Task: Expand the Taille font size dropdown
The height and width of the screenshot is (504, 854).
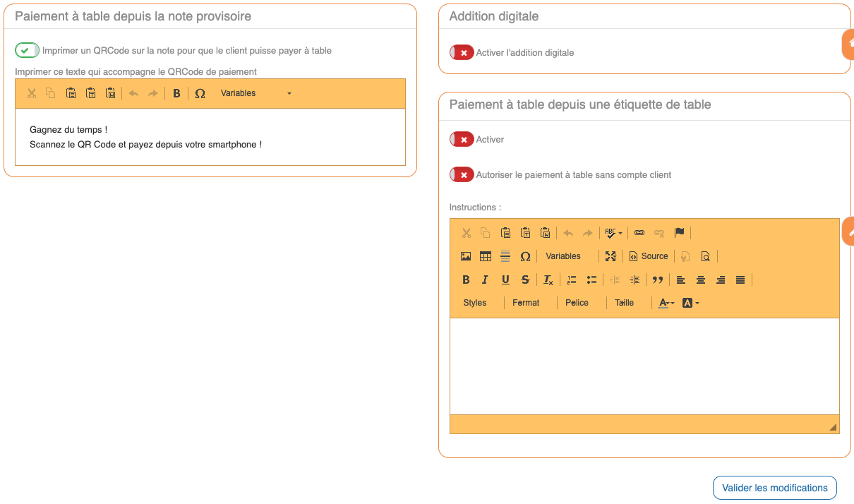Action: (625, 303)
